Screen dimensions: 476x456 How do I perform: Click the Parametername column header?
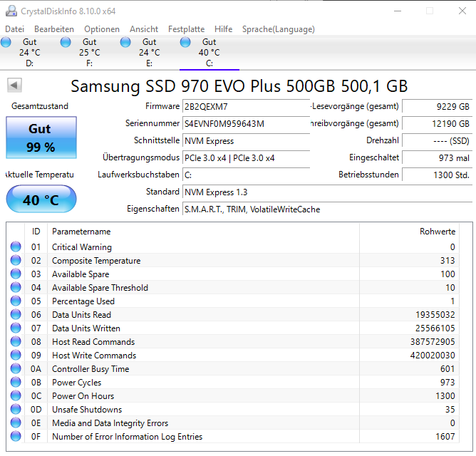tap(203, 232)
